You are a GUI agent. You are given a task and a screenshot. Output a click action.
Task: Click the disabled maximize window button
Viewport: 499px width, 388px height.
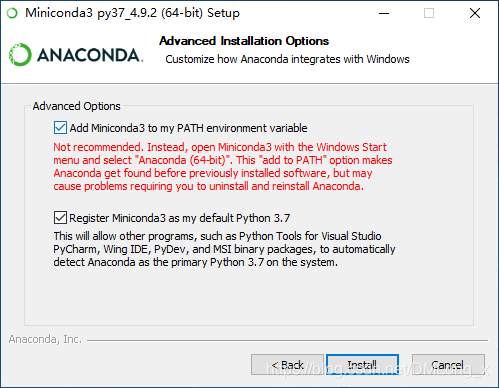429,13
